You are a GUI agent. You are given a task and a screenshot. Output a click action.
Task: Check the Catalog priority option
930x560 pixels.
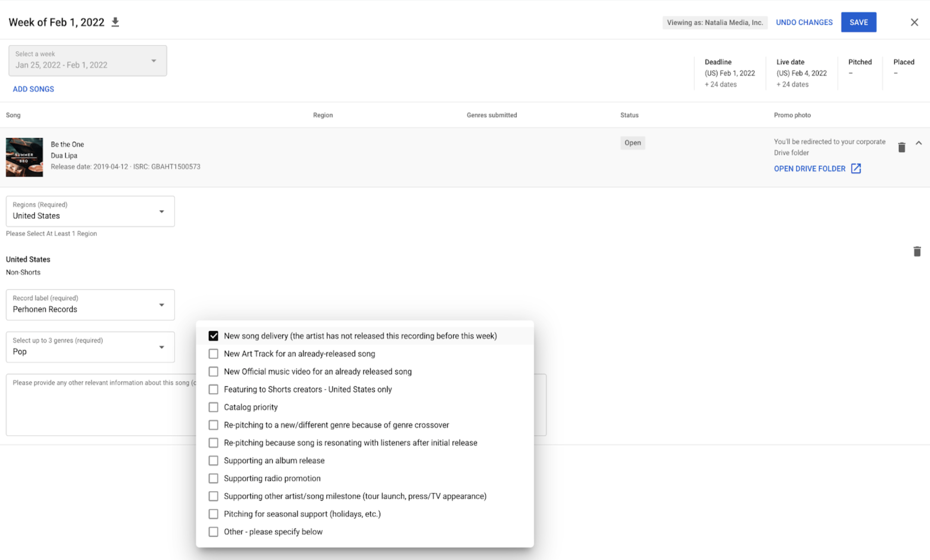[x=213, y=407]
